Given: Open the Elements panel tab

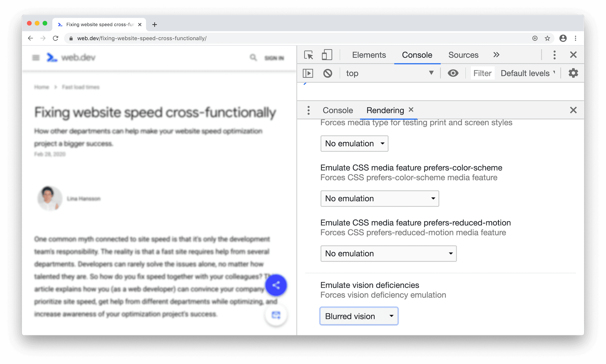Looking at the screenshot, I should click(x=368, y=55).
